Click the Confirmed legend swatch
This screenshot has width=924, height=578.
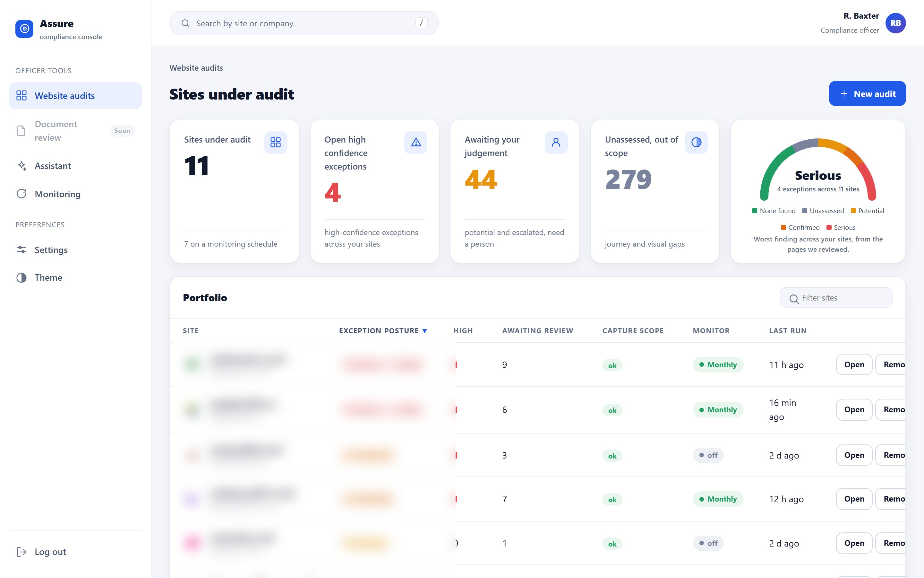click(783, 227)
